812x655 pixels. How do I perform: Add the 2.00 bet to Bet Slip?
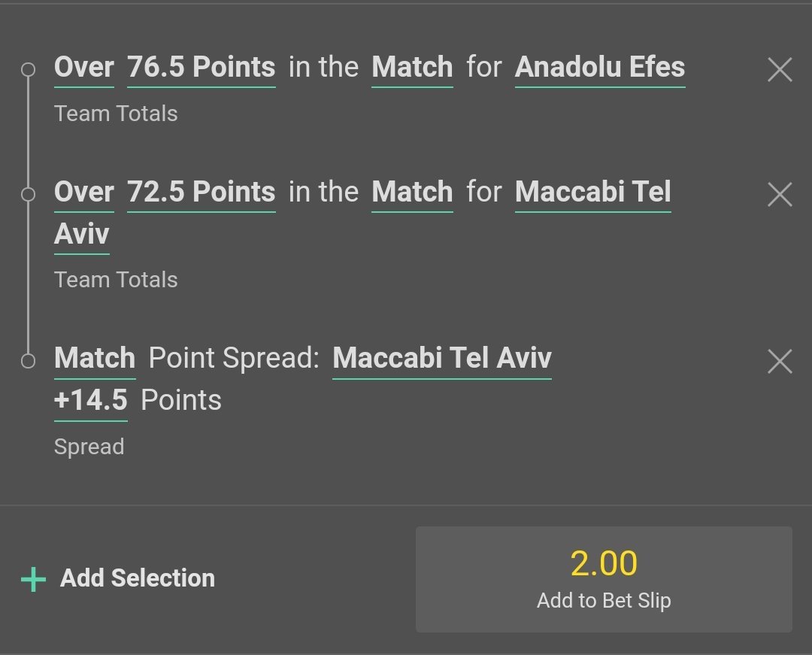604,579
